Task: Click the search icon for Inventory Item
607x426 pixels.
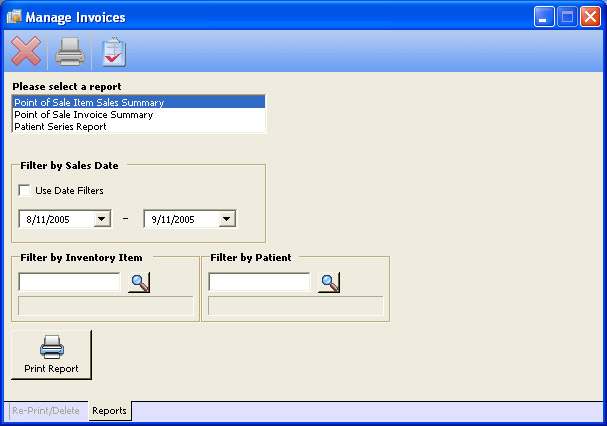Action: [139, 282]
